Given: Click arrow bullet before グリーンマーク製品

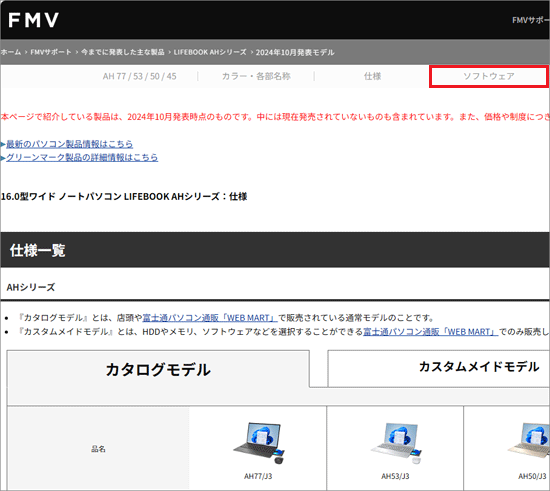Looking at the screenshot, I should [x=3, y=158].
